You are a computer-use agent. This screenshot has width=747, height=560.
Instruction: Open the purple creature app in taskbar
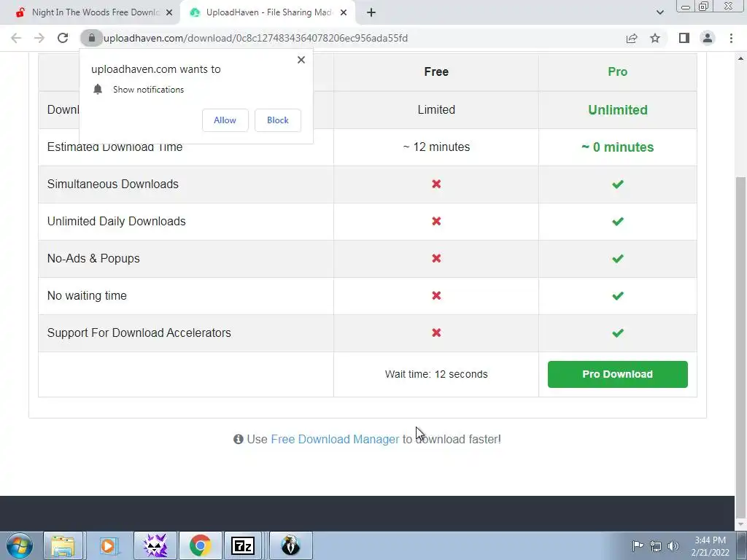coord(155,545)
